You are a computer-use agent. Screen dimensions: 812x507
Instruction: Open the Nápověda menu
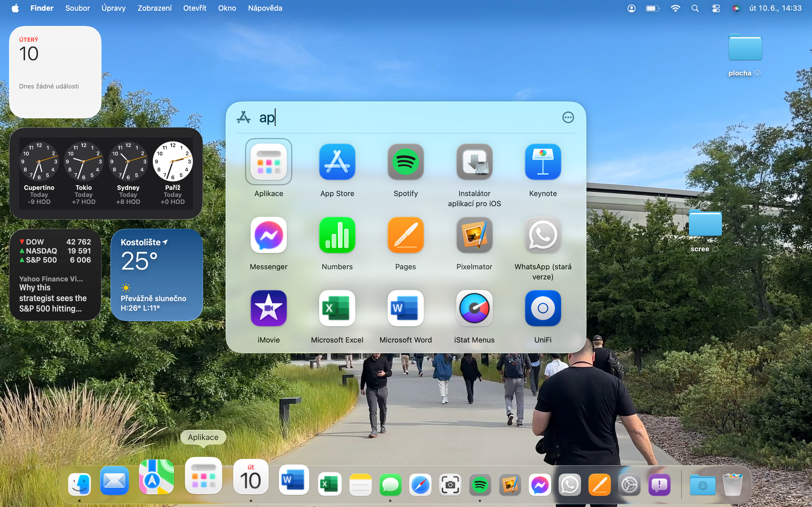(265, 8)
